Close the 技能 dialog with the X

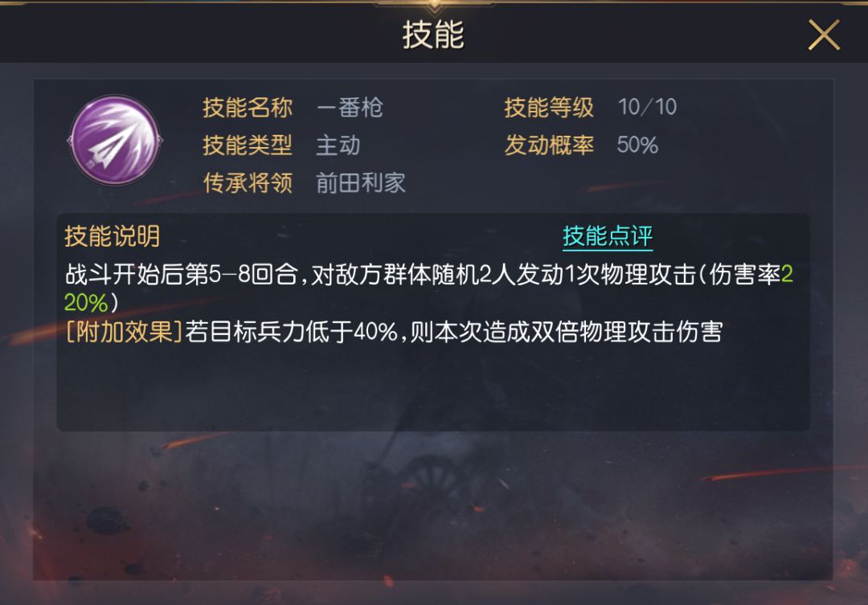click(x=824, y=35)
